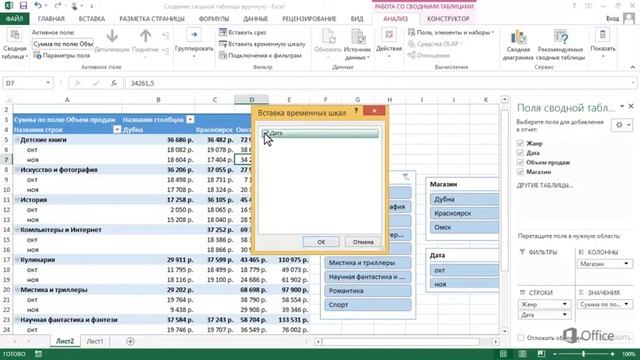Toggle Отложить обновление макета checkbox
The width and height of the screenshot is (640, 360).
(x=520, y=338)
